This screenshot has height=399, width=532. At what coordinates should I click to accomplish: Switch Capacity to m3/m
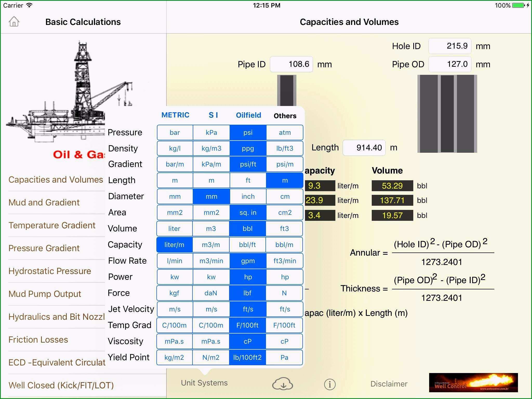211,245
